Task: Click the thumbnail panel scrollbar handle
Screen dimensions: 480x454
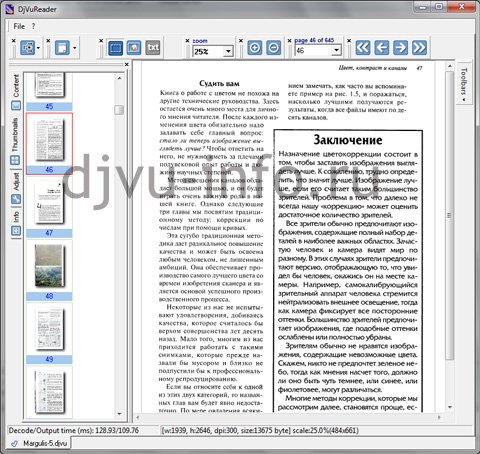Action: pos(119,110)
